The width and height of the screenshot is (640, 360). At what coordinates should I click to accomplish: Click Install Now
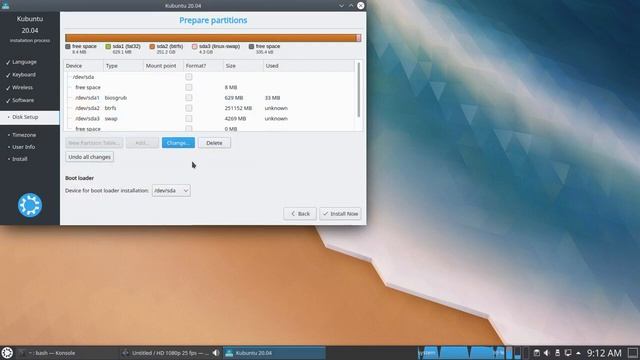[340, 213]
